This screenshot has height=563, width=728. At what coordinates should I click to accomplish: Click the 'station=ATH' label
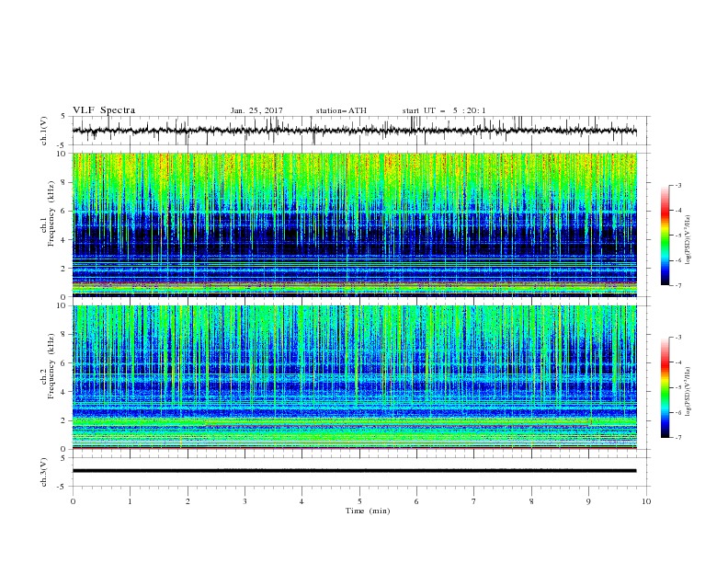click(x=341, y=110)
